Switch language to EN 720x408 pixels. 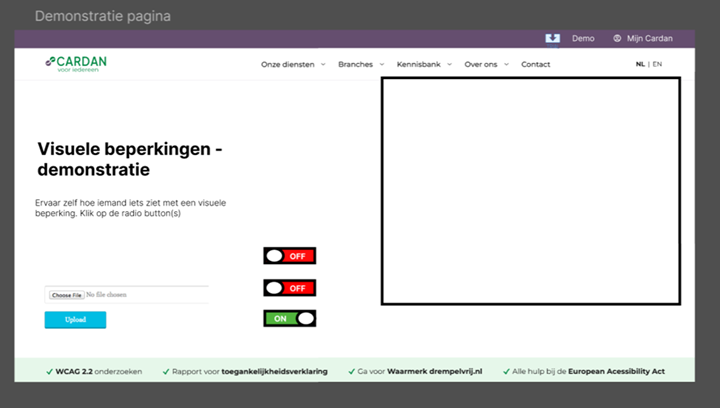click(x=657, y=64)
